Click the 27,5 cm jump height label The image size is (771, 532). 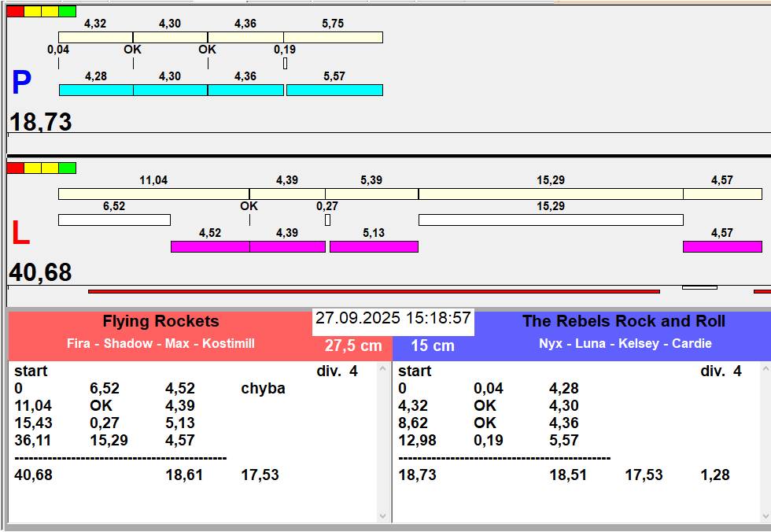(x=353, y=345)
